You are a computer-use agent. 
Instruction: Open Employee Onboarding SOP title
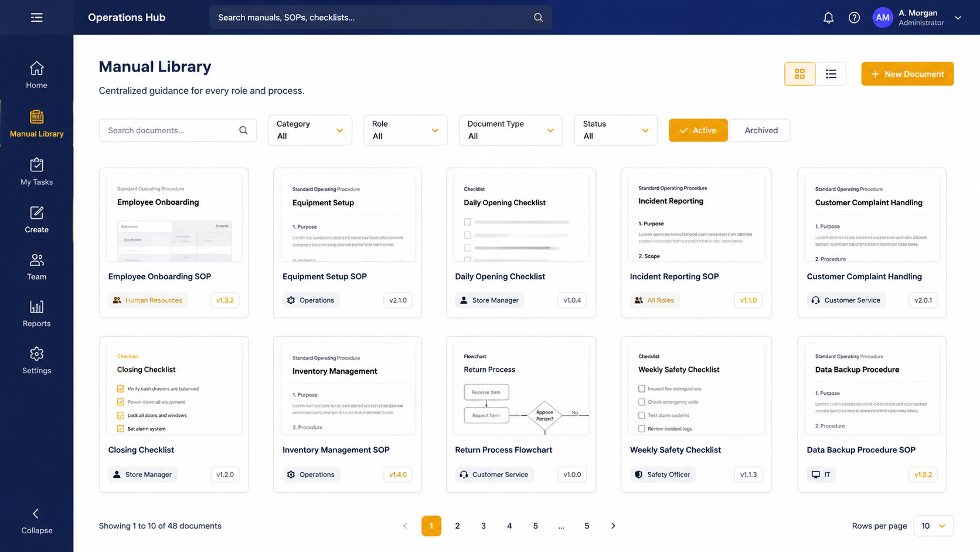(x=159, y=276)
